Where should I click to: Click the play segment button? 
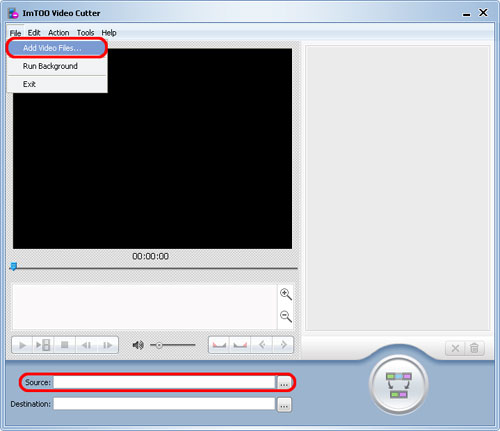point(43,345)
